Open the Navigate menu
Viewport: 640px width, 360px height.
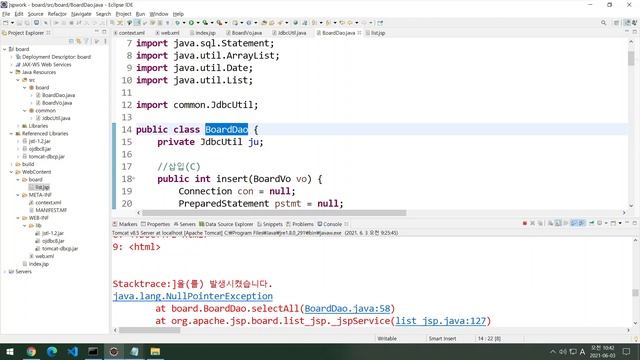click(x=81, y=14)
